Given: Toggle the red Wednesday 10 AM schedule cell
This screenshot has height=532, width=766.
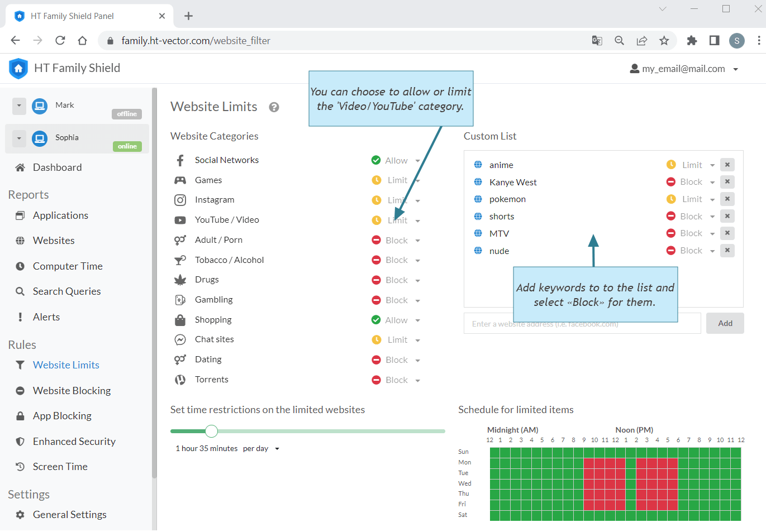Looking at the screenshot, I should coord(600,483).
